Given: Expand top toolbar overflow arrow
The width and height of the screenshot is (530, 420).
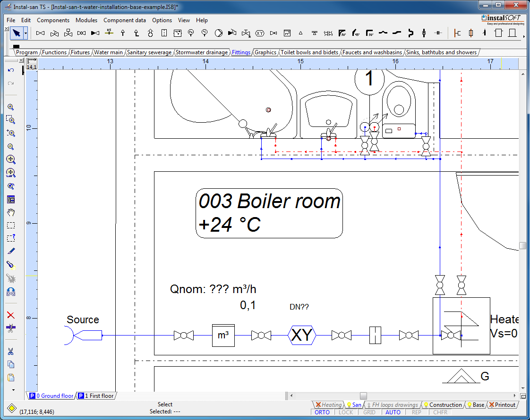Looking at the screenshot, I should click(x=524, y=36).
